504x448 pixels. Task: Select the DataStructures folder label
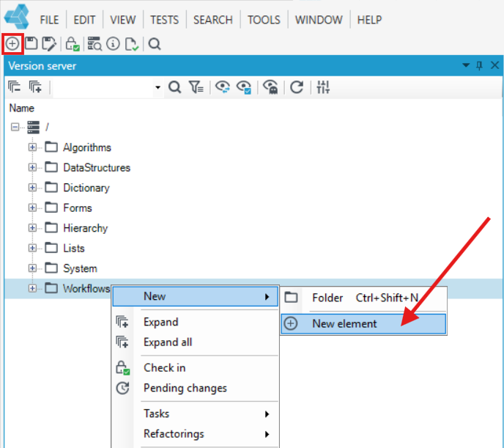(x=97, y=168)
